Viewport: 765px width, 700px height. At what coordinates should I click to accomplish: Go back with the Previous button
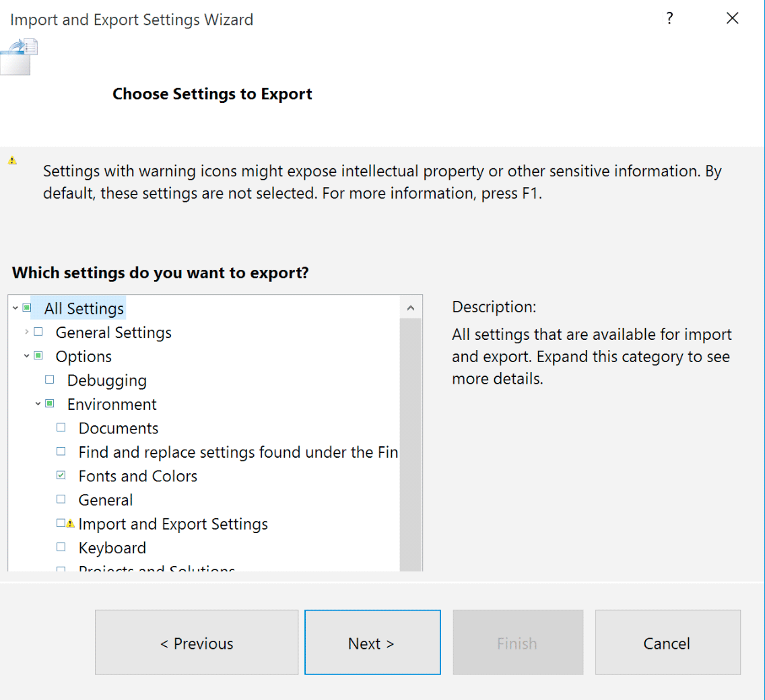[x=197, y=643]
